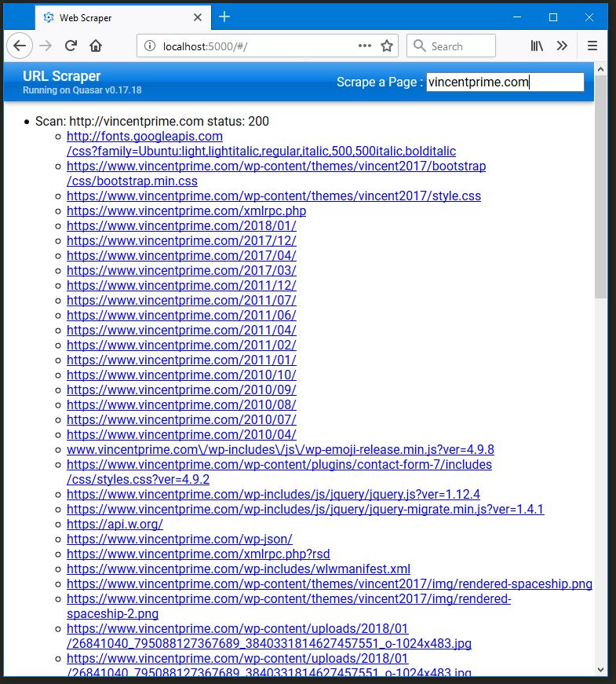The image size is (616, 684).
Task: Open the 2010/10/ archive link
Action: [x=181, y=375]
